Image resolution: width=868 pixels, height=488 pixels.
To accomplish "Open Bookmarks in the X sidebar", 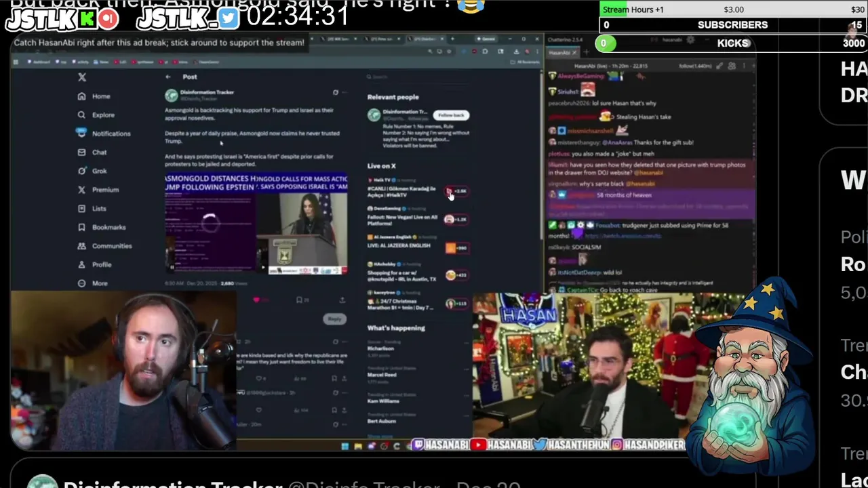I will (x=102, y=227).
